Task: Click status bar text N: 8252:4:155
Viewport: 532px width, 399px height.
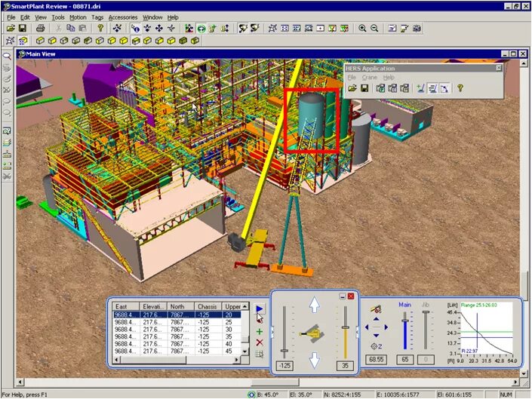Action: pos(343,395)
